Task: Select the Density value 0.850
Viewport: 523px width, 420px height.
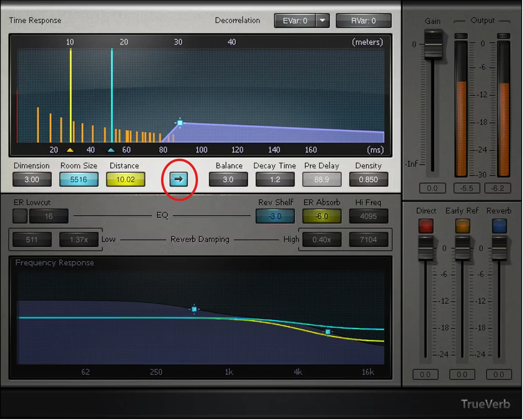Action: coord(368,180)
